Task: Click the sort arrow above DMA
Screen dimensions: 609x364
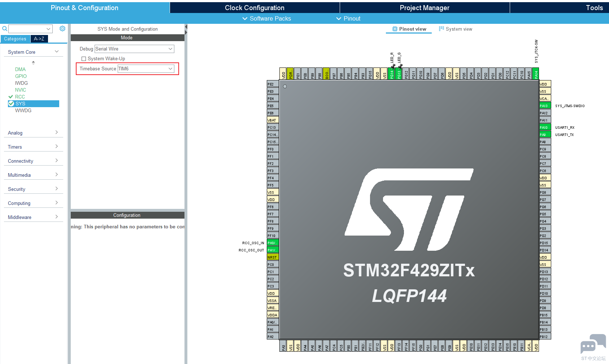Action: coord(34,62)
